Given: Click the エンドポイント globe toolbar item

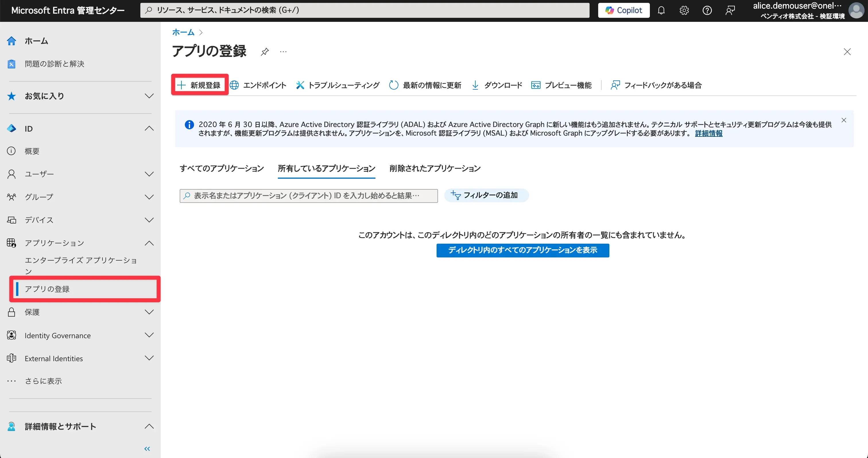Looking at the screenshot, I should [x=258, y=85].
